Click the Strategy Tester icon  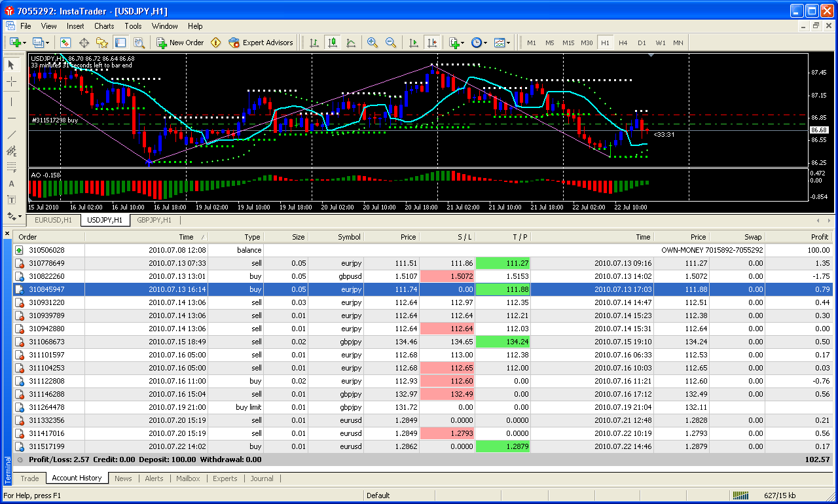(x=139, y=43)
